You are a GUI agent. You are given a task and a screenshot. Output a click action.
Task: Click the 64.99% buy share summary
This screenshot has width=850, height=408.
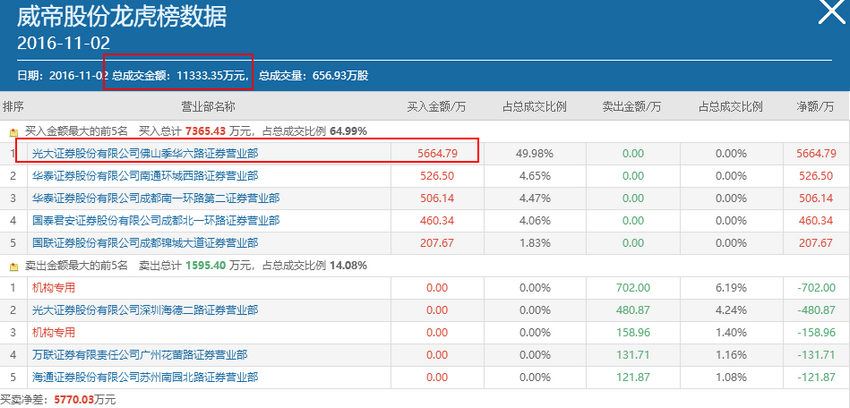pyautogui.click(x=348, y=131)
